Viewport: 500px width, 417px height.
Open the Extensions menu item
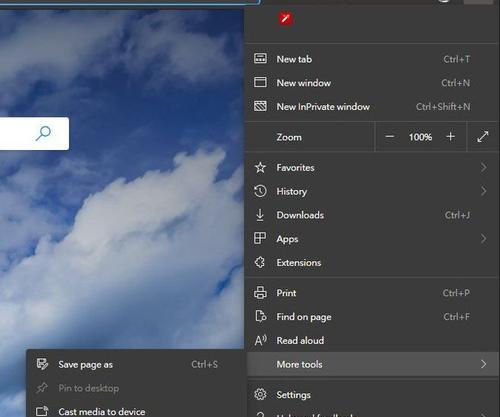coord(372,262)
